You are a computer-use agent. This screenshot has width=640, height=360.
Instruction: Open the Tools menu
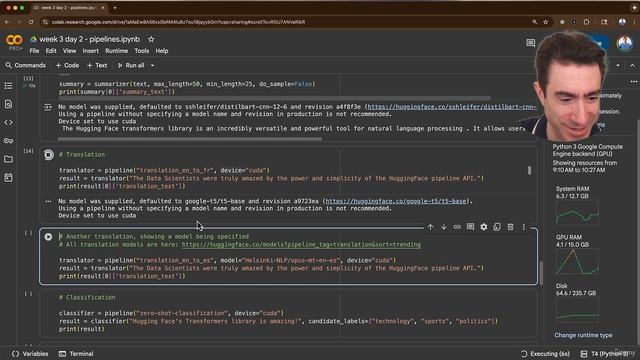point(142,51)
